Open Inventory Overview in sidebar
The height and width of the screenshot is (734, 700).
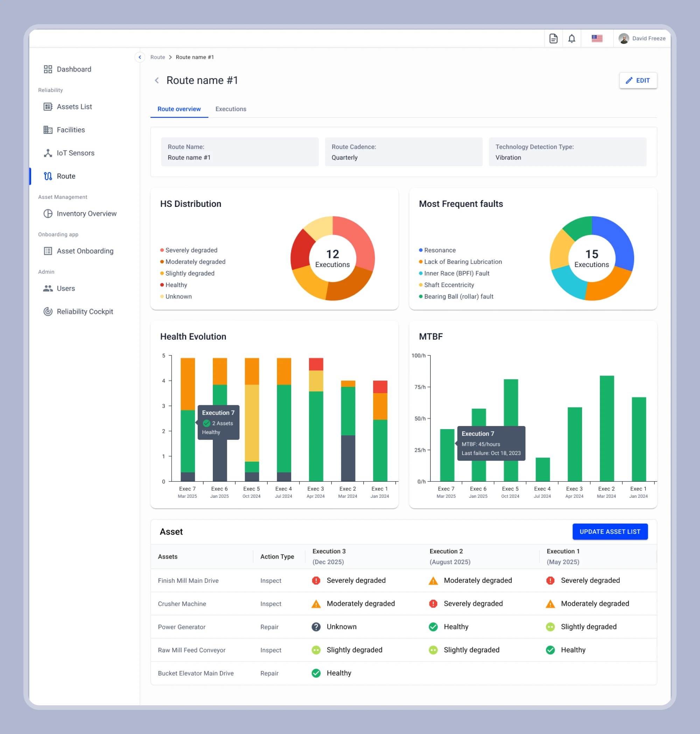pos(86,214)
